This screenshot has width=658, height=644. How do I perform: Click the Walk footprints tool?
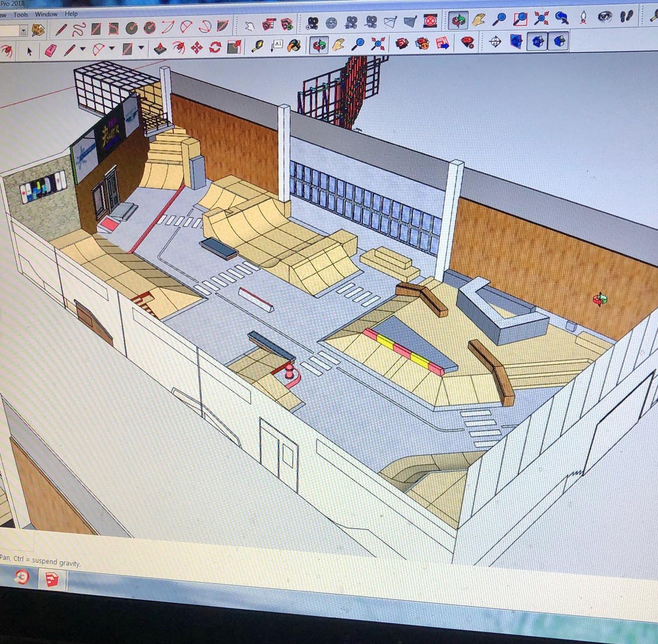click(627, 17)
